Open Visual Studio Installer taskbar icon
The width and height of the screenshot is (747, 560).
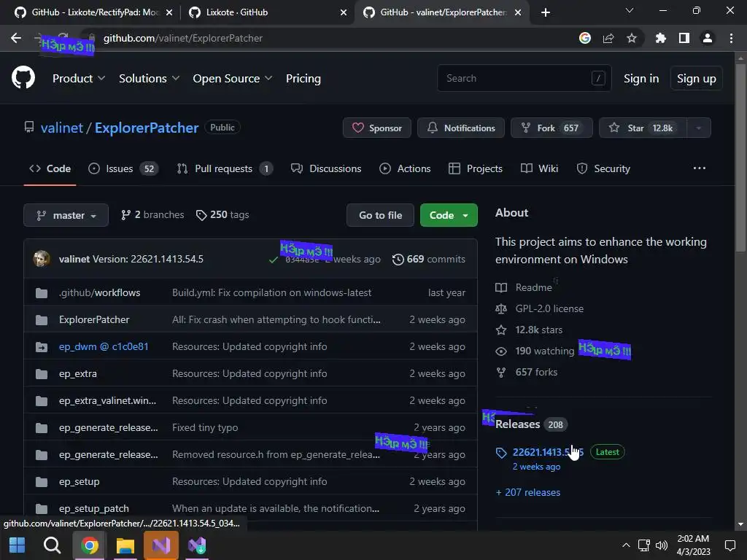[197, 545]
